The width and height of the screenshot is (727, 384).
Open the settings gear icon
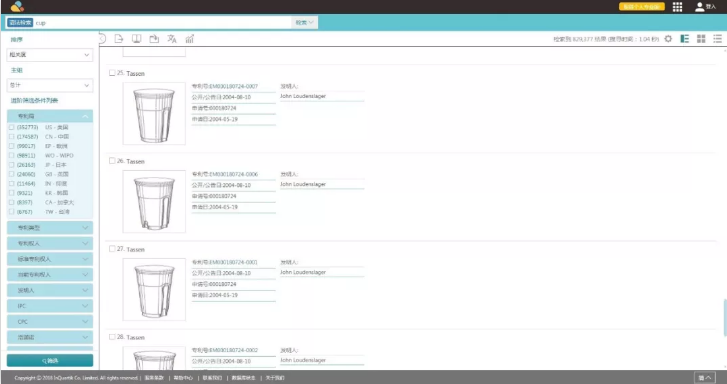pos(668,39)
